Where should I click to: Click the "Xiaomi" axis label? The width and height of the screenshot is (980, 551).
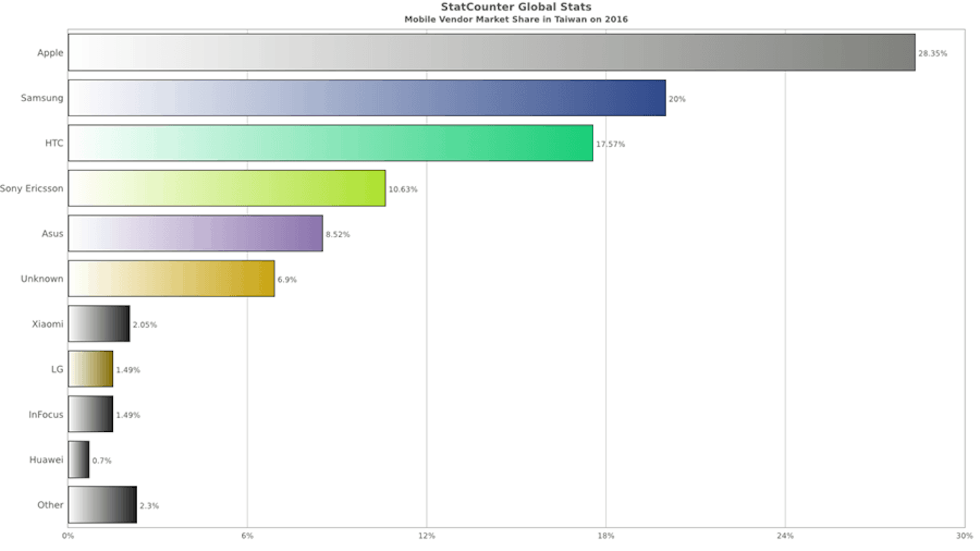coord(48,324)
